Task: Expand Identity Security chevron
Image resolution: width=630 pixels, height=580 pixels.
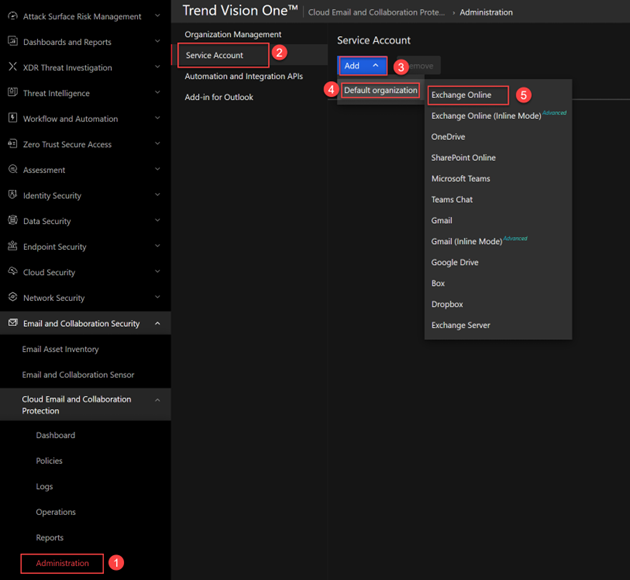Action: coord(158,195)
